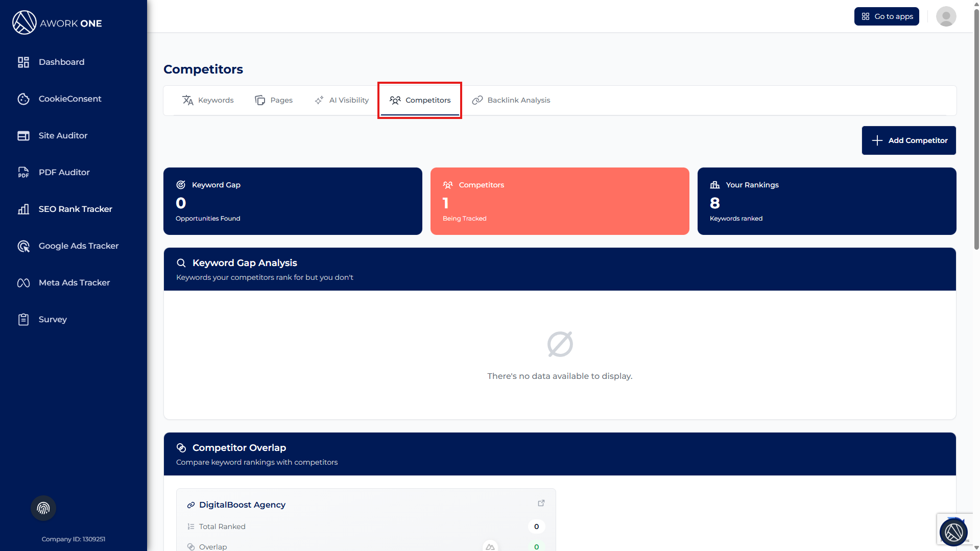
Task: Click the Competitors Being Tracked card
Action: click(559, 201)
